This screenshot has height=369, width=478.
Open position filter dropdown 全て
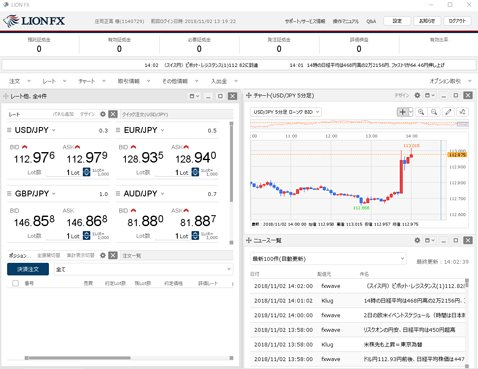point(143,269)
